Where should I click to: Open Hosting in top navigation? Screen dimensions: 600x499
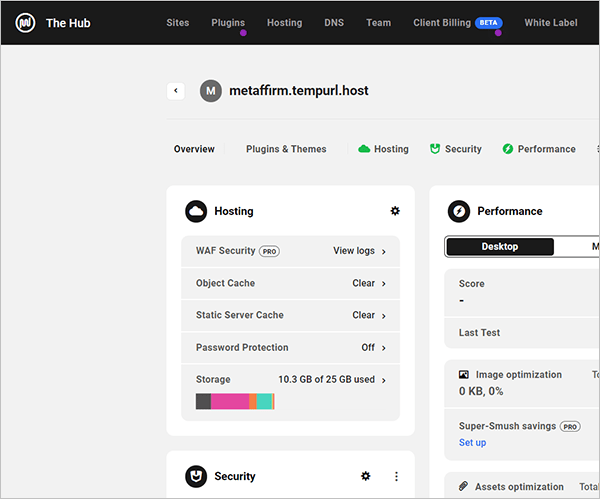pos(284,23)
